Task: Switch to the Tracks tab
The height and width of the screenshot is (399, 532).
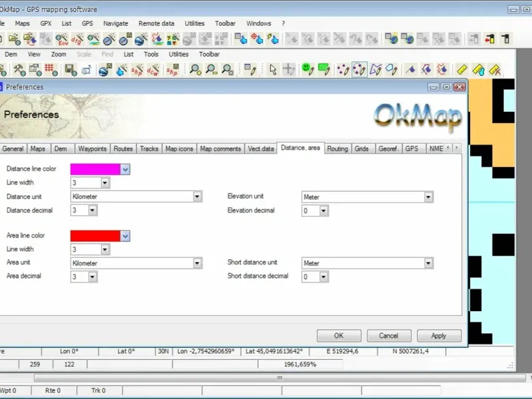Action: tap(149, 149)
